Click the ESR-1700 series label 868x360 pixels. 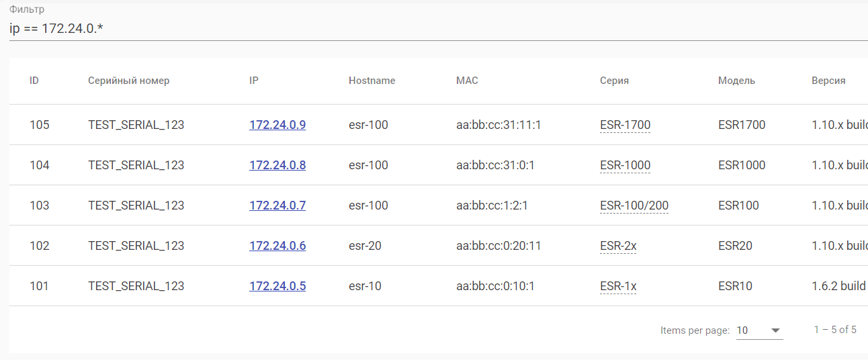[x=625, y=125]
